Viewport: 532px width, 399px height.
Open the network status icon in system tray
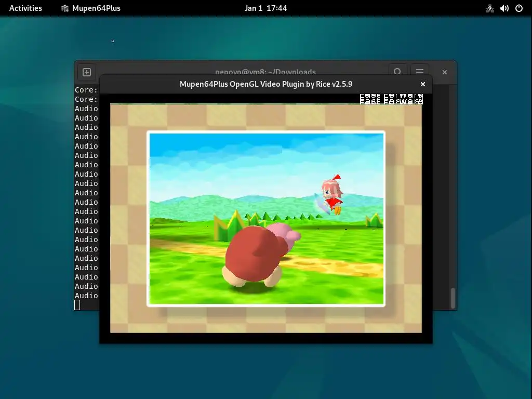click(x=489, y=8)
